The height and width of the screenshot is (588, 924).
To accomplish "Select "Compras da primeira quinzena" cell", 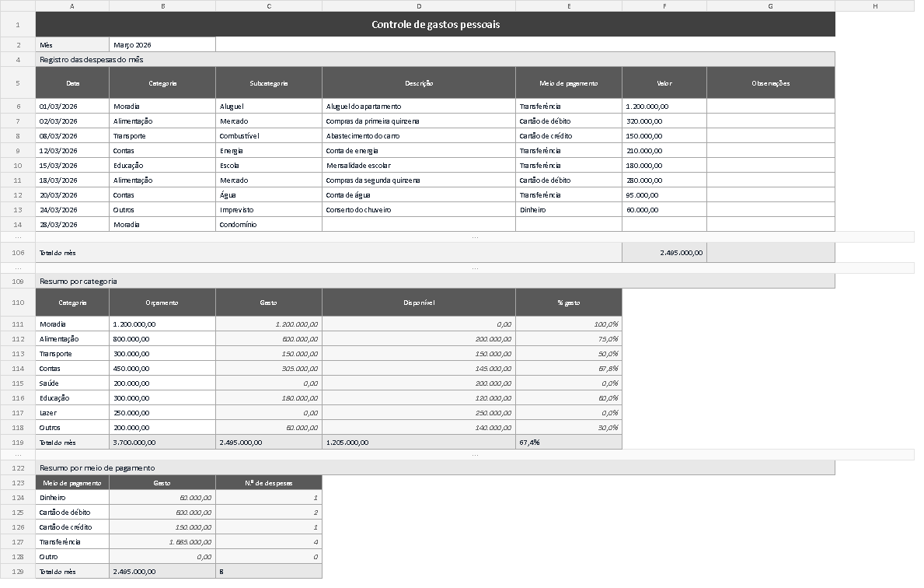I will (x=418, y=121).
